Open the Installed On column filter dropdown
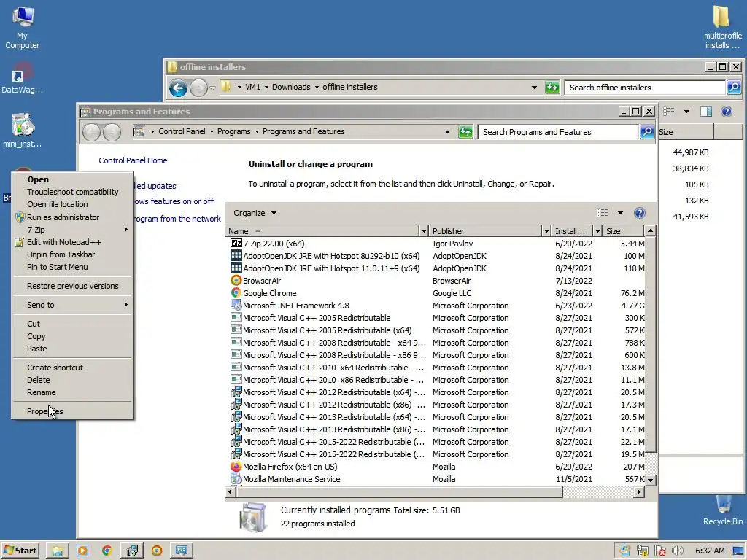This screenshot has height=560, width=747. [597, 231]
